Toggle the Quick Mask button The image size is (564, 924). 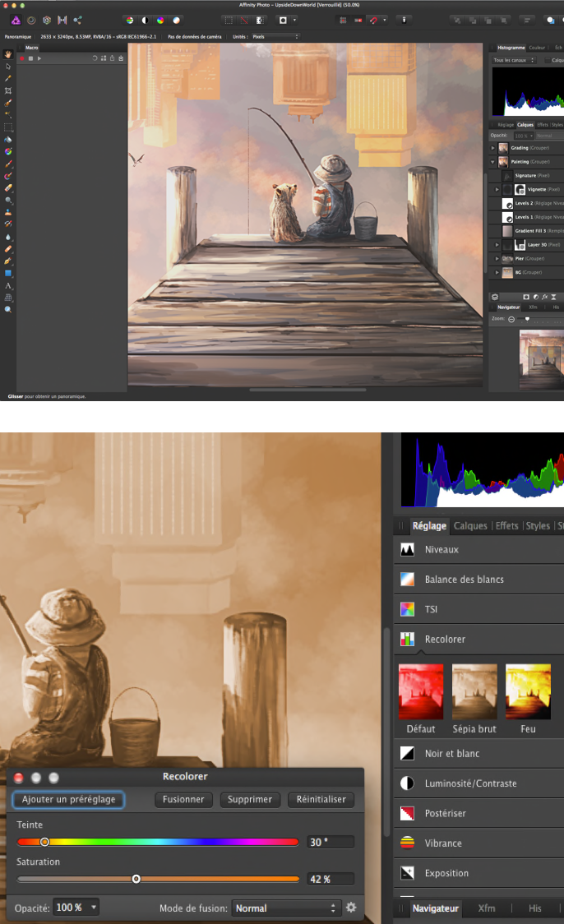(283, 20)
